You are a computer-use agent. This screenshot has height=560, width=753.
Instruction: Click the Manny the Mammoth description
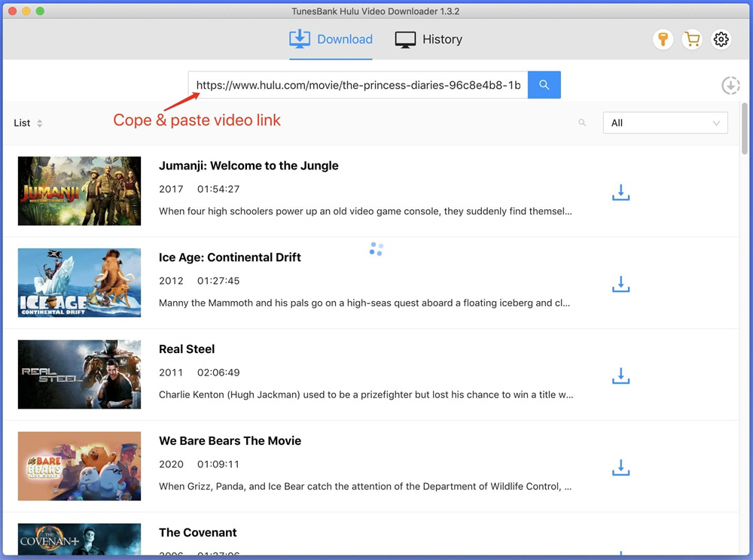(x=364, y=303)
